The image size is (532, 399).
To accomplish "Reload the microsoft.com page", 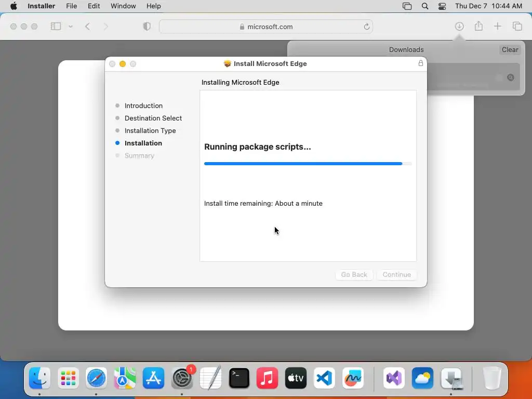I will coord(366,26).
